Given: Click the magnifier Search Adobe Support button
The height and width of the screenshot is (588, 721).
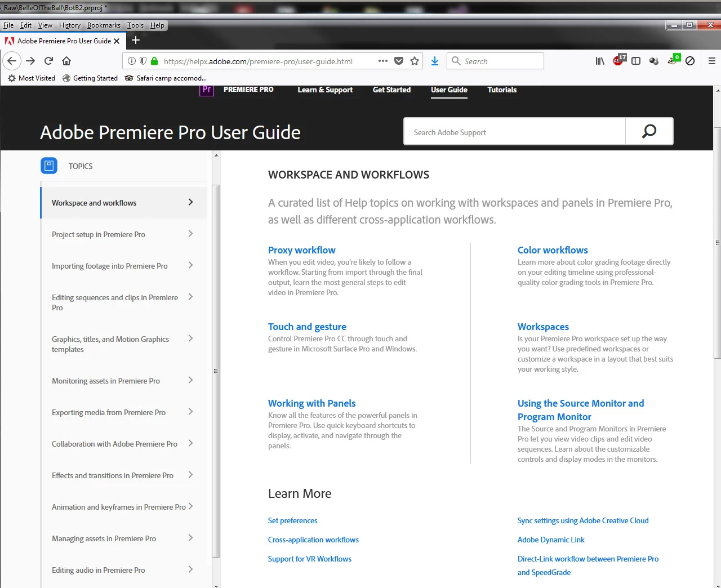Looking at the screenshot, I should [x=649, y=131].
